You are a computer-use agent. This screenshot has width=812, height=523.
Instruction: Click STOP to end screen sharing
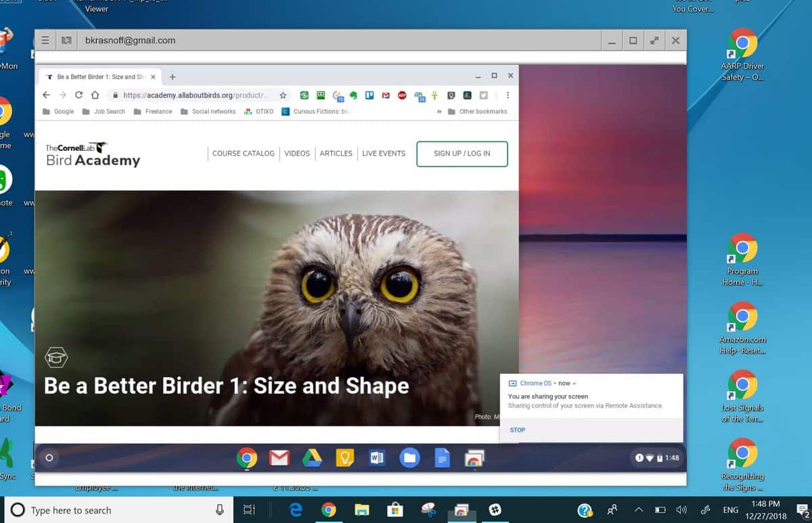coord(517,430)
